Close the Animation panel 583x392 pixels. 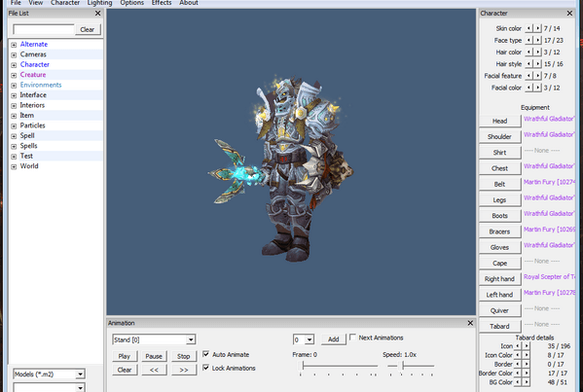pyautogui.click(x=470, y=323)
